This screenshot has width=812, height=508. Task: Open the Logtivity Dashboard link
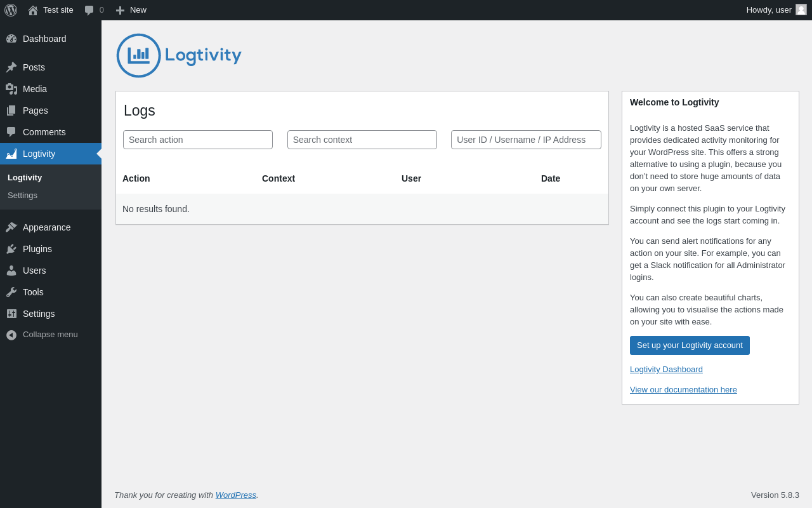666,370
